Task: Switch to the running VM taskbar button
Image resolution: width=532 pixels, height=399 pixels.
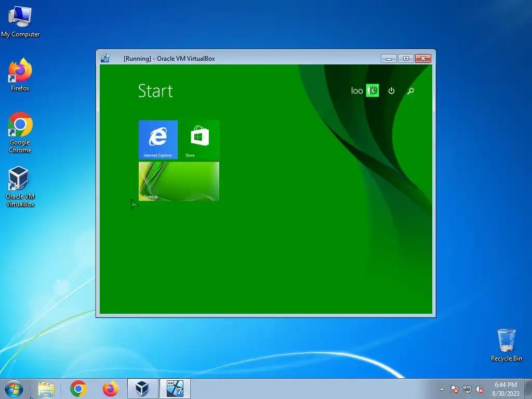Action: point(175,389)
